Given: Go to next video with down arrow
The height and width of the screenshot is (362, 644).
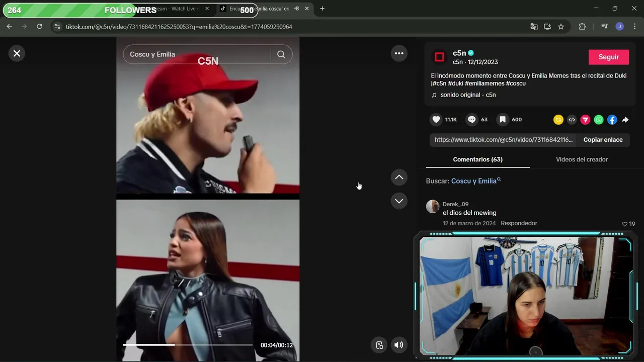Looking at the screenshot, I should pyautogui.click(x=399, y=201).
